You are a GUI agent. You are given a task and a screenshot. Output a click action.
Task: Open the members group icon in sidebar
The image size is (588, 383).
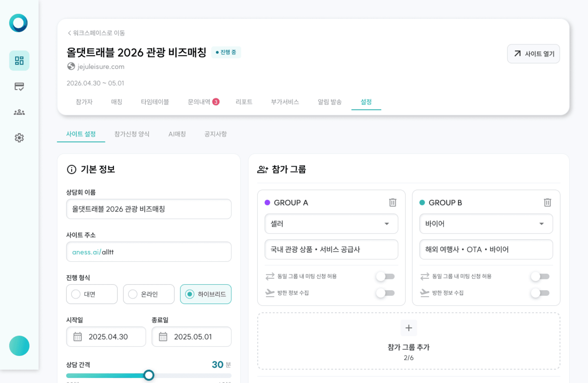point(19,112)
